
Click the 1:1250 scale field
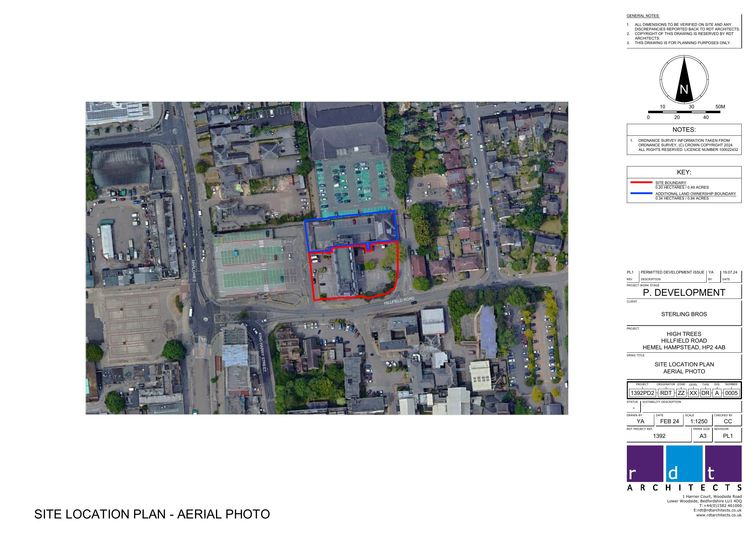[698, 421]
